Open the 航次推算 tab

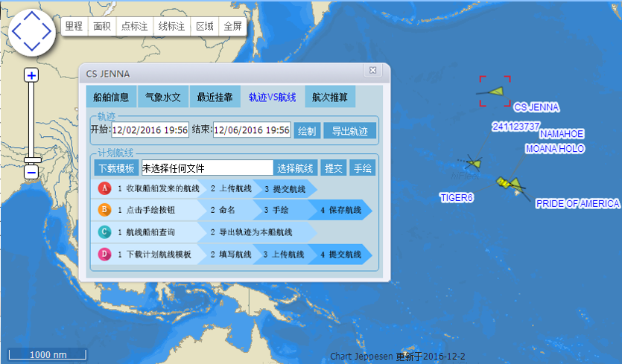coord(329,97)
